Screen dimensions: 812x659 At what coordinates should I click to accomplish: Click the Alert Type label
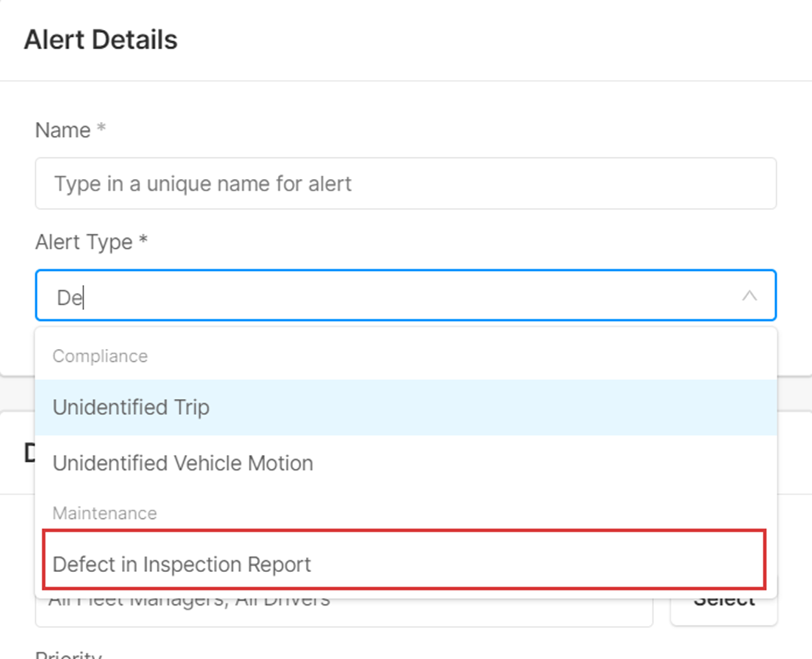(82, 242)
